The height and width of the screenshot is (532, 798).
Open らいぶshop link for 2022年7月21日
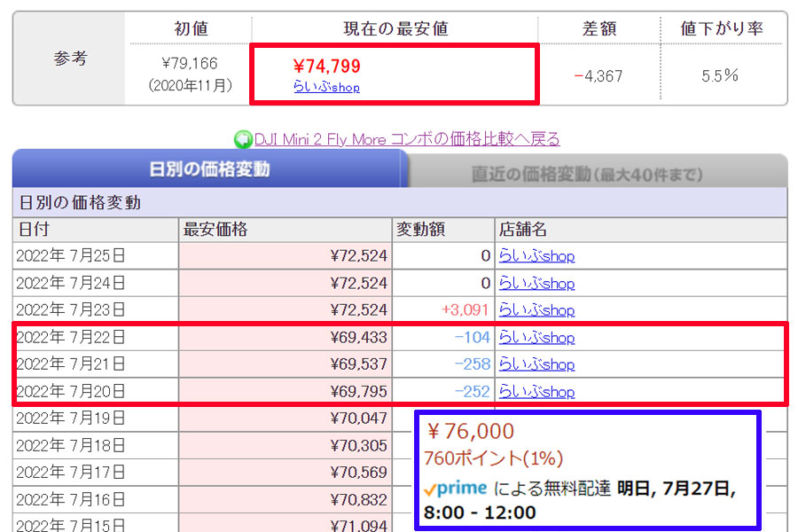click(x=537, y=364)
